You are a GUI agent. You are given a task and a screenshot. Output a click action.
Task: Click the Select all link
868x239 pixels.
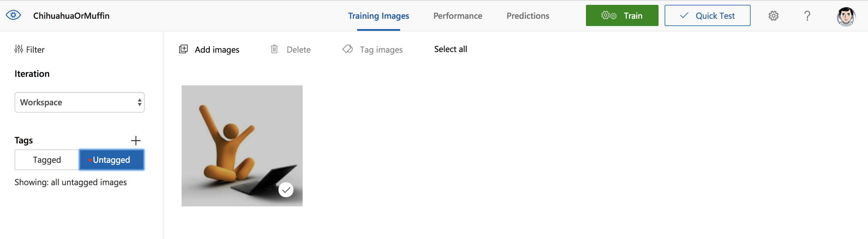point(450,49)
